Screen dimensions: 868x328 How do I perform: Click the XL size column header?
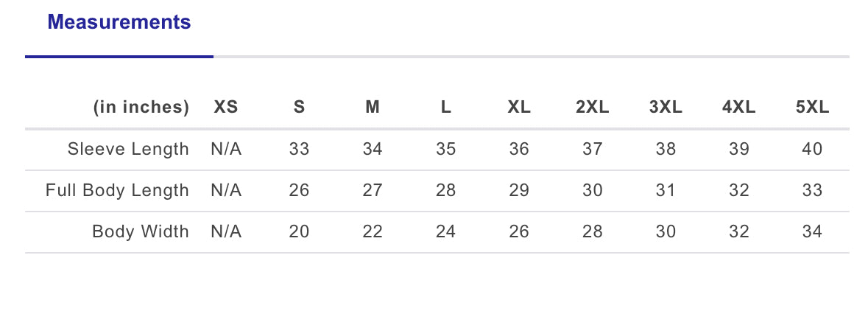coord(519,108)
